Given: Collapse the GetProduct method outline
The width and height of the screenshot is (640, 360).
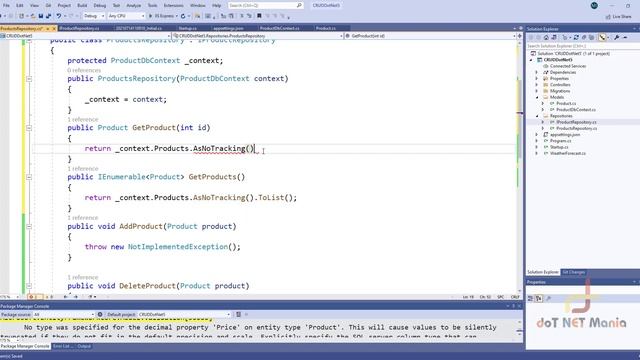Looking at the screenshot, I should coord(29,128).
